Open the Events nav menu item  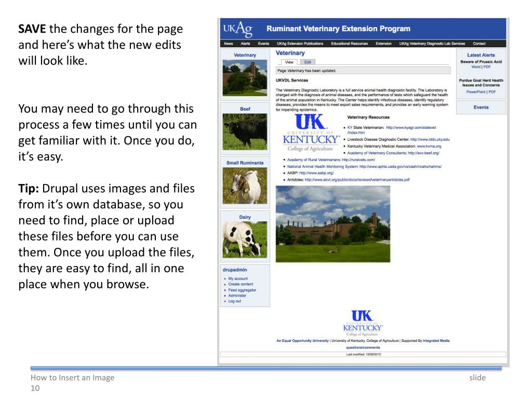coord(263,44)
